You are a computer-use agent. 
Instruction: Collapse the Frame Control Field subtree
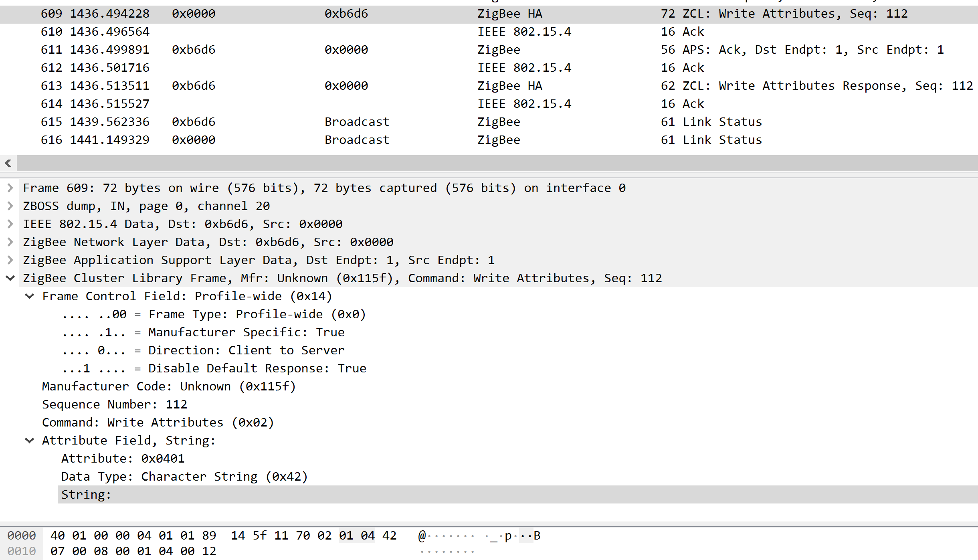30,296
